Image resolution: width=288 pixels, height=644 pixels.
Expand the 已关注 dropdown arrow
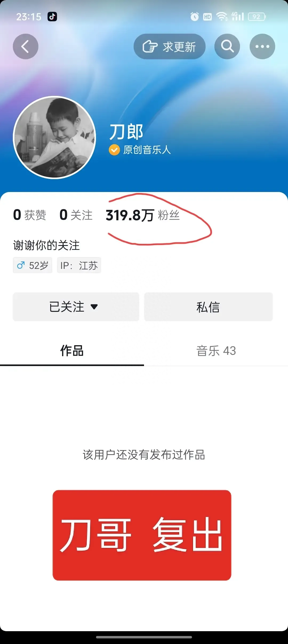click(x=94, y=307)
